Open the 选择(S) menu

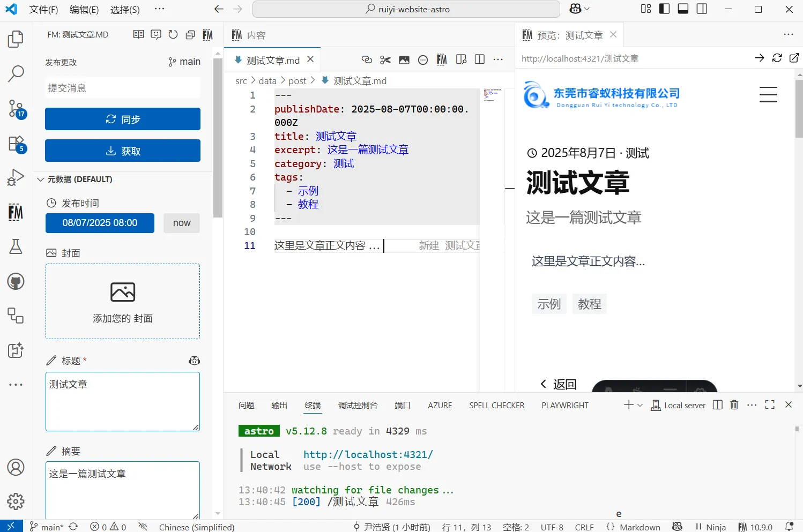125,10
